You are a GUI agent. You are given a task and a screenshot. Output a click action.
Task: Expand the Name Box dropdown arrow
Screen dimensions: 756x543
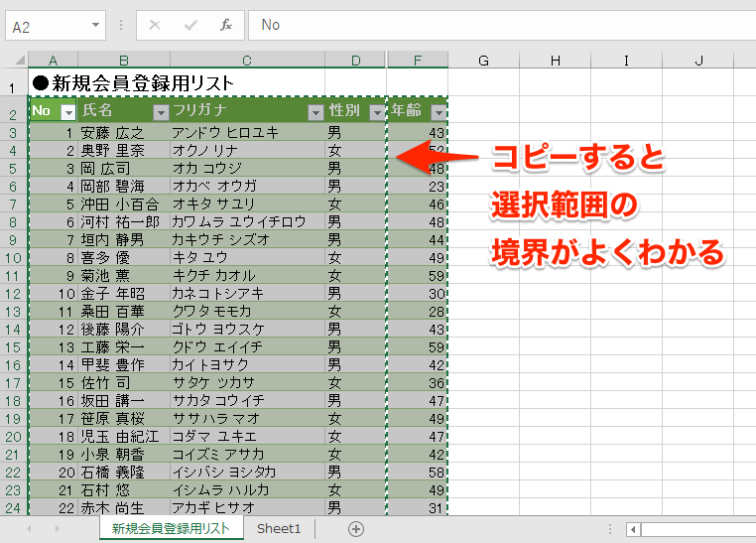95,25
